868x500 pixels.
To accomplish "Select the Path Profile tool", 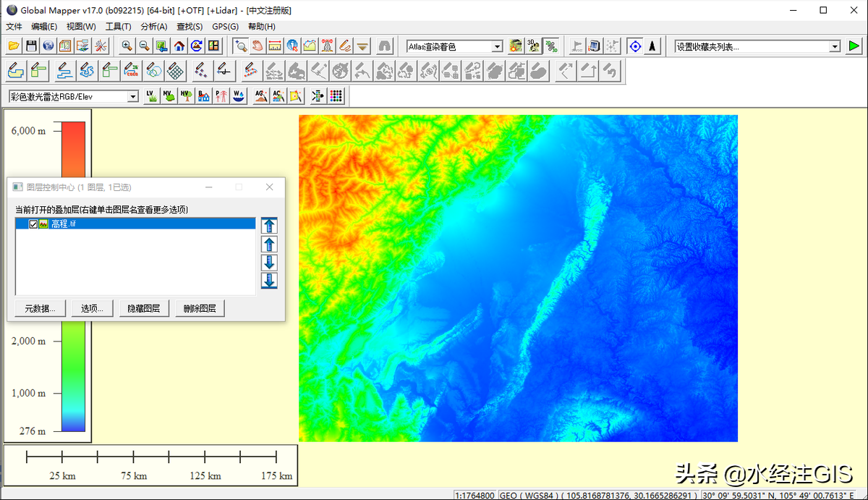I will (x=310, y=46).
